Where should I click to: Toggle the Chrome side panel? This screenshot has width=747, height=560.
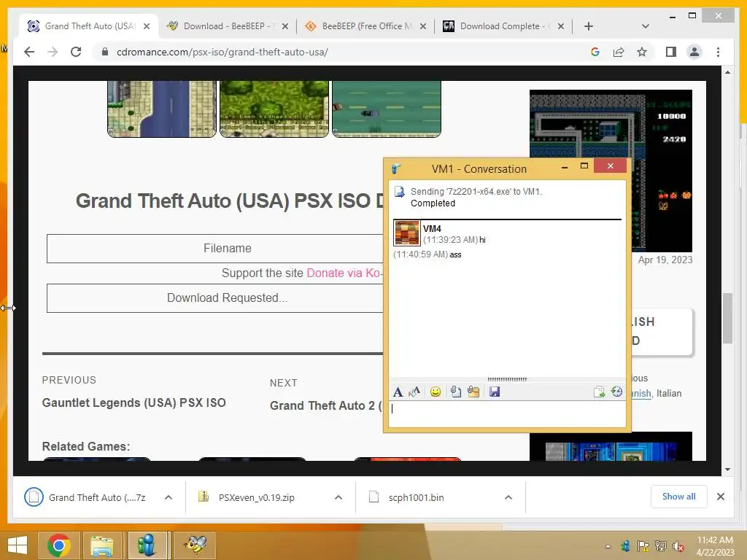tap(671, 52)
